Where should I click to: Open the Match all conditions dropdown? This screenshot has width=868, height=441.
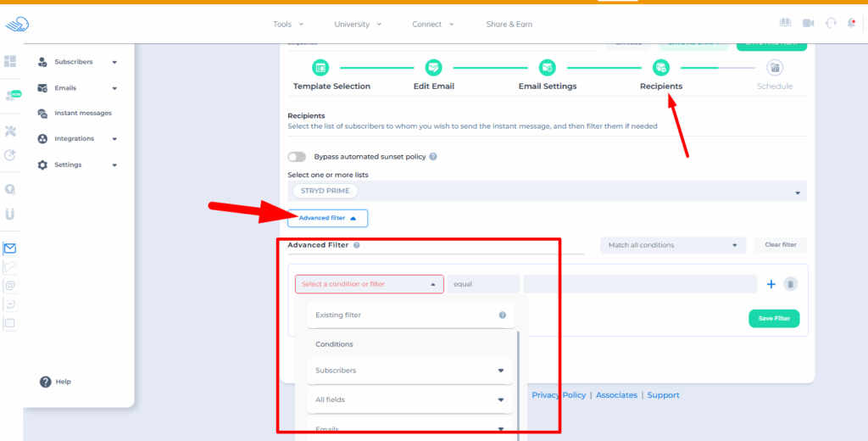(x=672, y=245)
